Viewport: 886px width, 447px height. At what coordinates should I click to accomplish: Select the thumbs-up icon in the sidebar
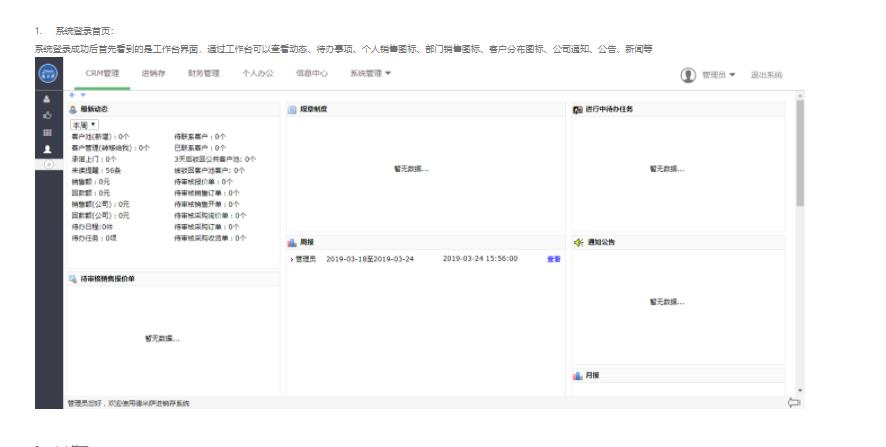(47, 115)
